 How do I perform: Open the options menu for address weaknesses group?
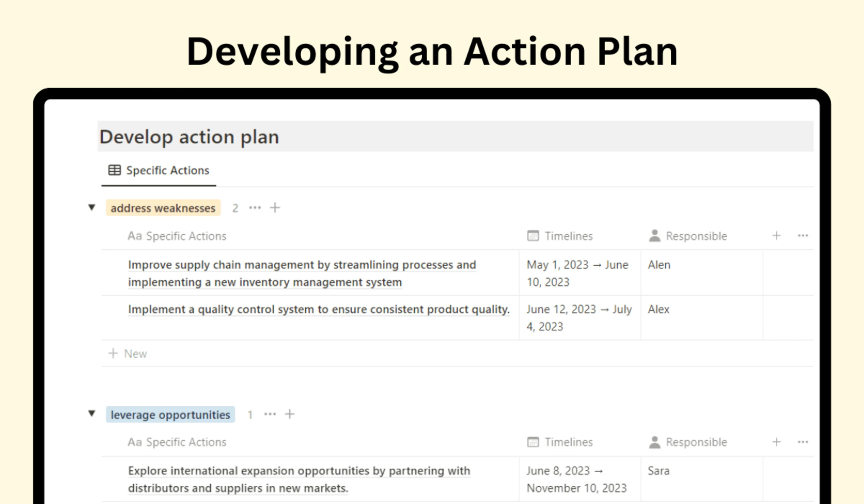coord(255,207)
